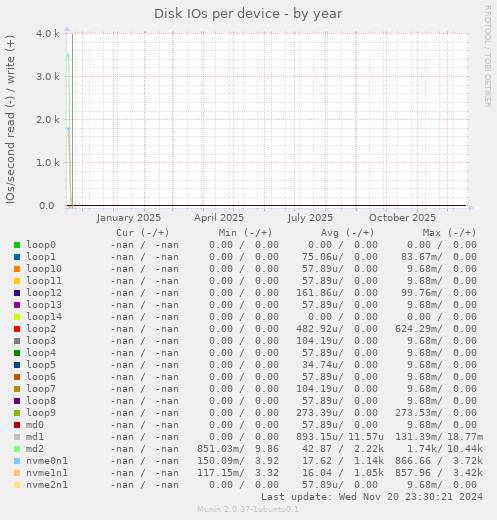The image size is (497, 520).
Task: Click the loop3 gray color swatch
Action: click(x=17, y=341)
